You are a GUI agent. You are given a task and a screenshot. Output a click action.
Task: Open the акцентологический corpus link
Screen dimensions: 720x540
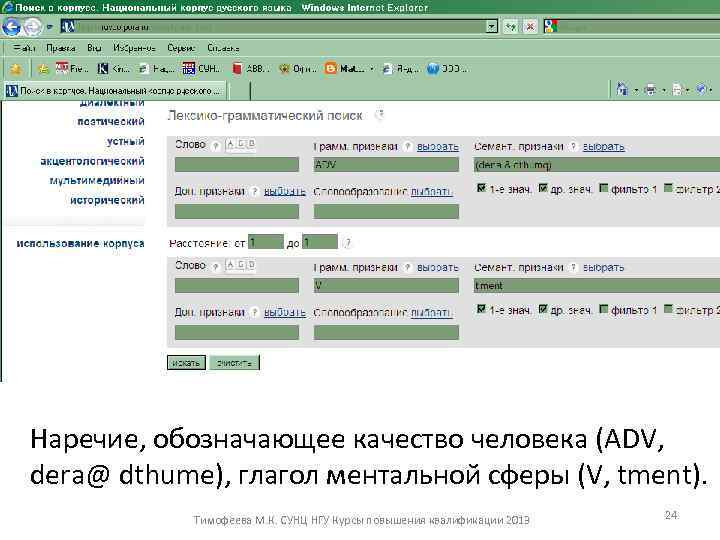[92, 161]
